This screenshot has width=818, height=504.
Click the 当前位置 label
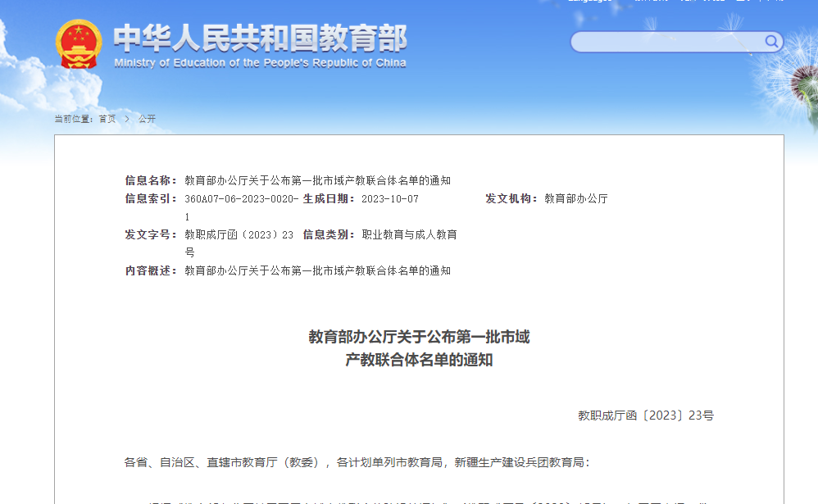74,119
